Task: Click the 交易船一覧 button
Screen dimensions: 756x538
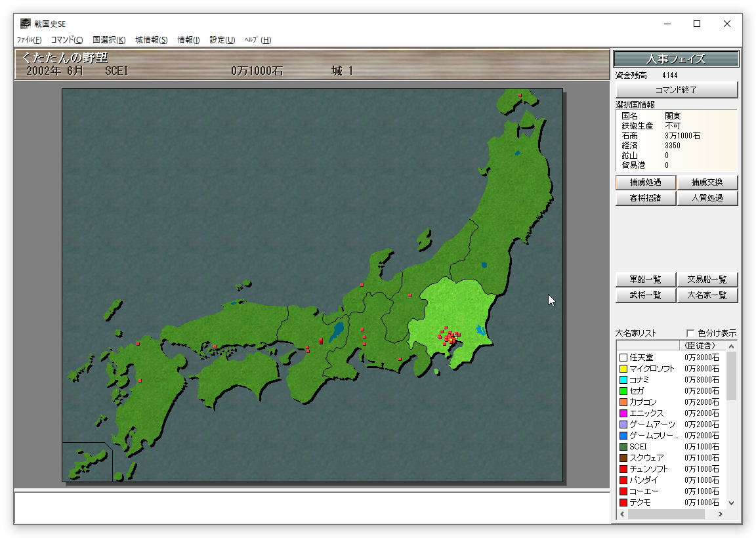Action: click(707, 279)
